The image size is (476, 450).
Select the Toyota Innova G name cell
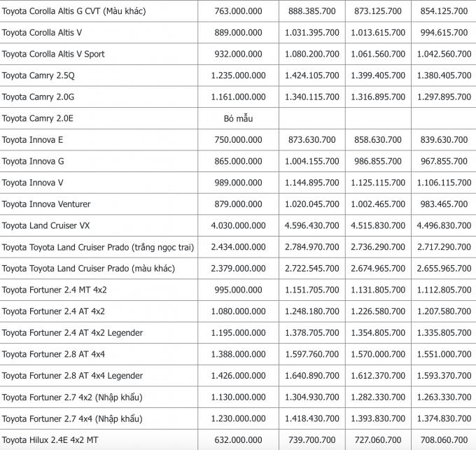coord(33,161)
